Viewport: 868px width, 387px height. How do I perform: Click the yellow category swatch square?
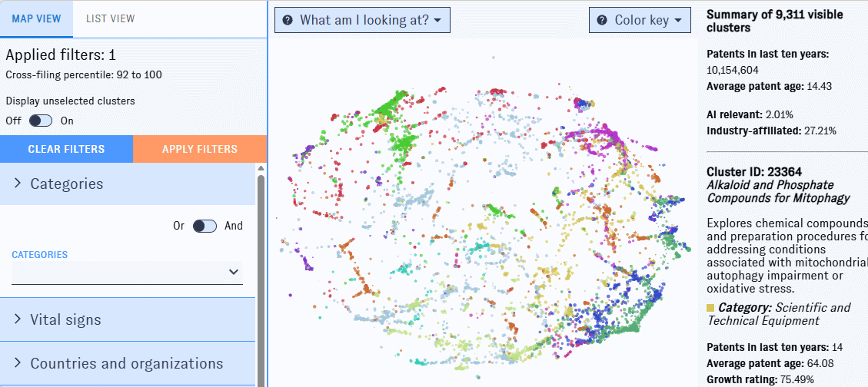711,308
